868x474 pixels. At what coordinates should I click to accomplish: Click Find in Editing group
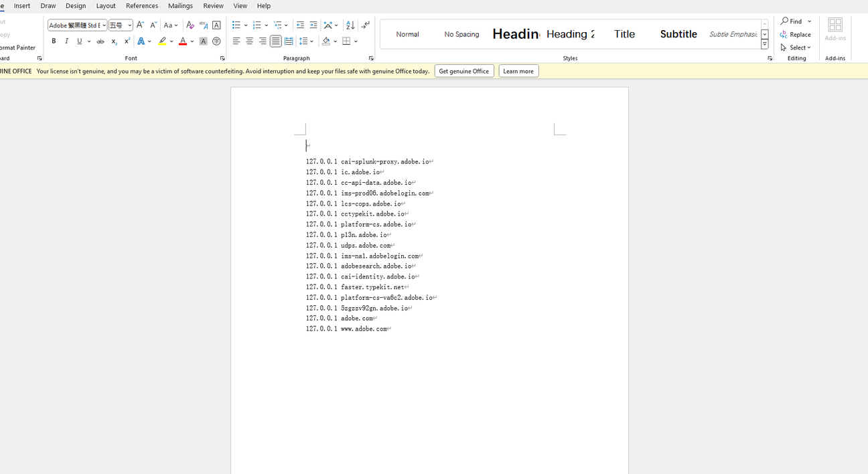(x=792, y=21)
